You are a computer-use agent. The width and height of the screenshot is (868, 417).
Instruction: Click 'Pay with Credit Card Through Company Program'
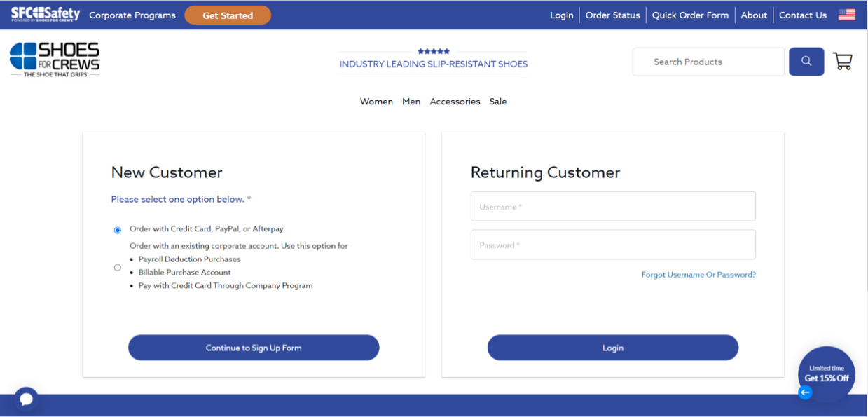(x=226, y=285)
